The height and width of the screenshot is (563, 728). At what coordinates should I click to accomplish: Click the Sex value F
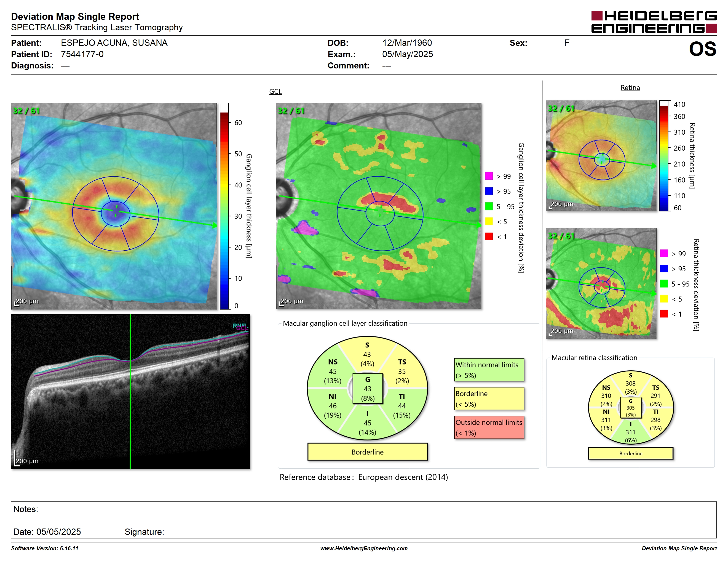[566, 43]
